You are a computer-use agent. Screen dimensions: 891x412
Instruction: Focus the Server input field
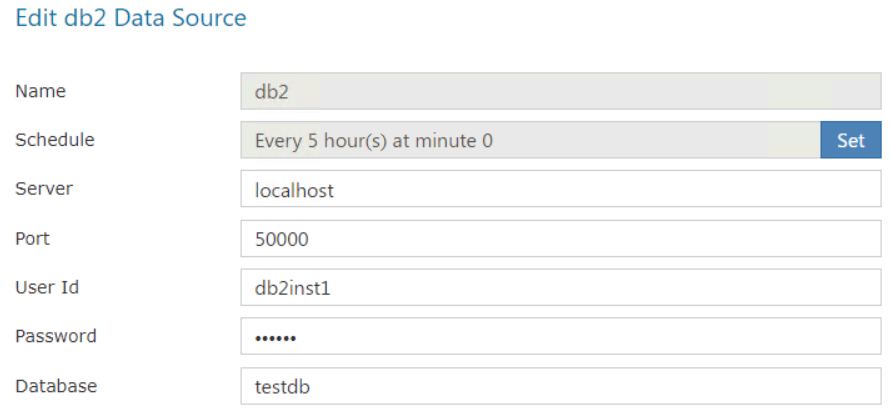tap(561, 189)
